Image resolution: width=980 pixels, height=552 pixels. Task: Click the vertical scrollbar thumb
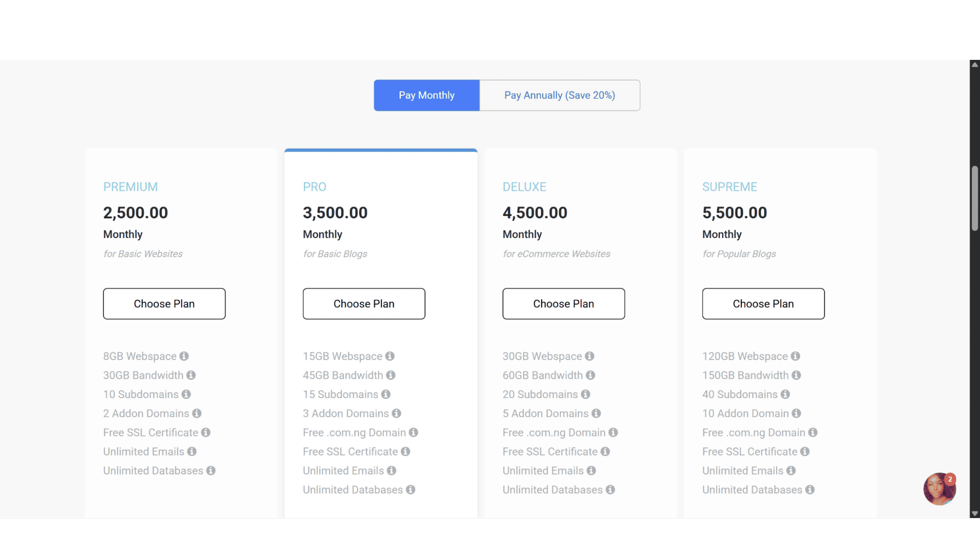point(975,198)
